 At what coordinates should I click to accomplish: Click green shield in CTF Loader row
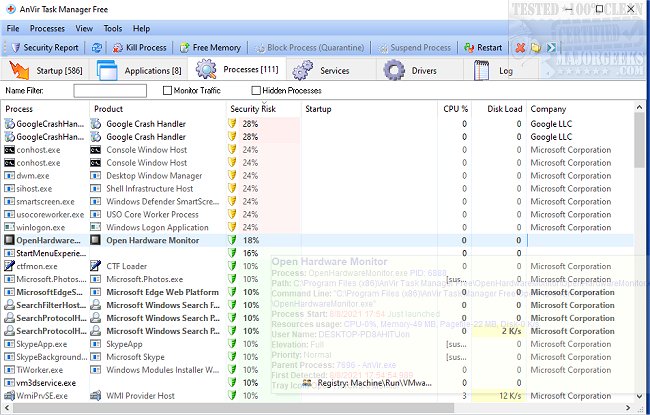(x=233, y=266)
